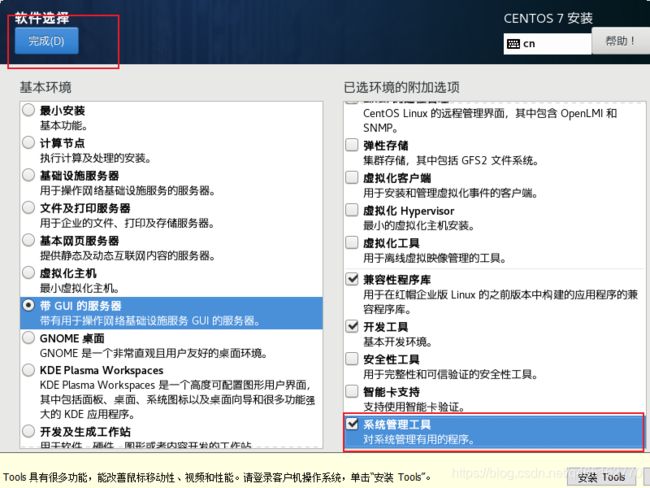Click the 用于完整性和可信验证的安全性工具。 text
The height and width of the screenshot is (488, 650).
click(x=451, y=374)
